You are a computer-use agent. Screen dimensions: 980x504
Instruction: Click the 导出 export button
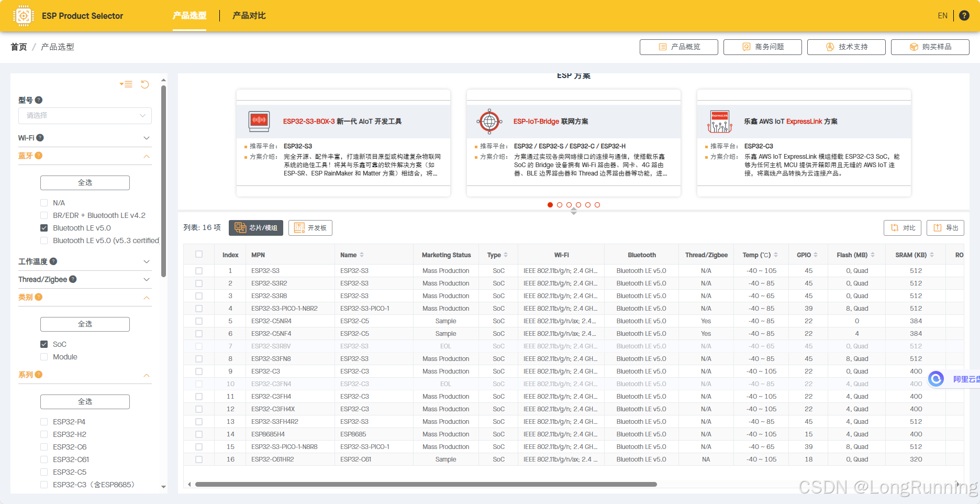(x=945, y=228)
